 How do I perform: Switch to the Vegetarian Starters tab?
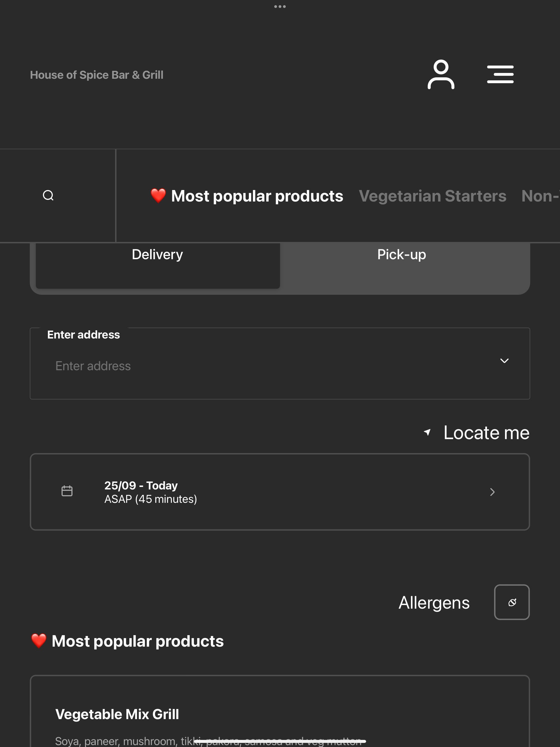pos(432,196)
